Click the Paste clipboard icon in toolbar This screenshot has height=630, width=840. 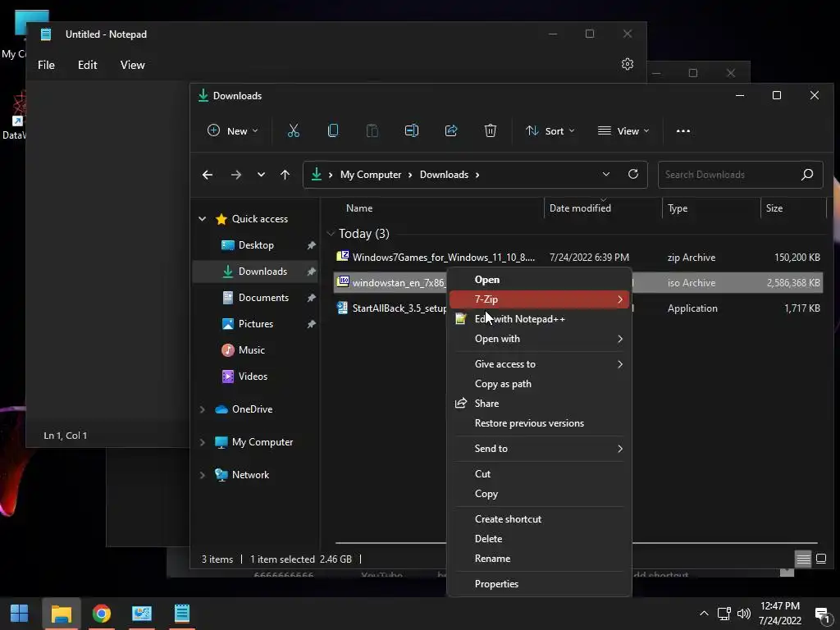click(372, 130)
